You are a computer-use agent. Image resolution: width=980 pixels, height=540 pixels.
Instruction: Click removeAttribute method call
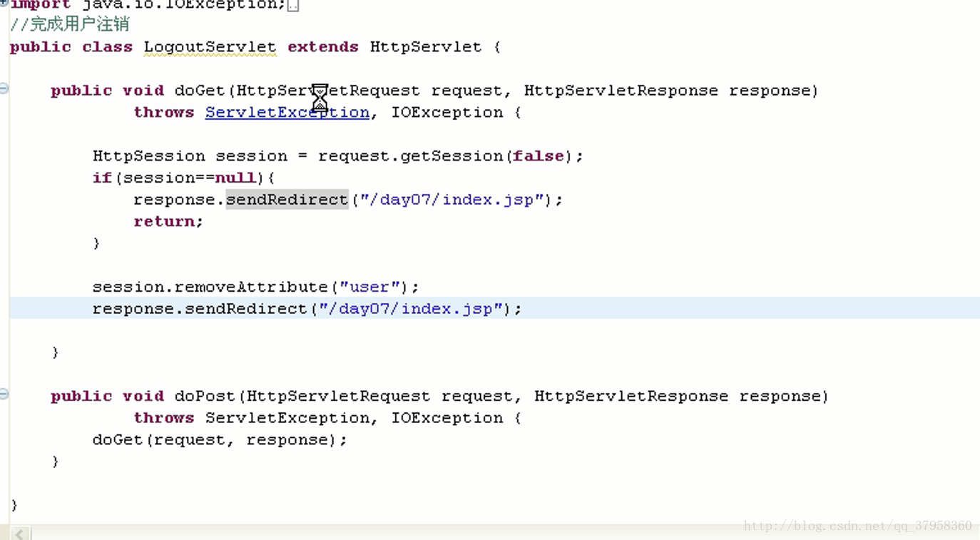pyautogui.click(x=251, y=287)
